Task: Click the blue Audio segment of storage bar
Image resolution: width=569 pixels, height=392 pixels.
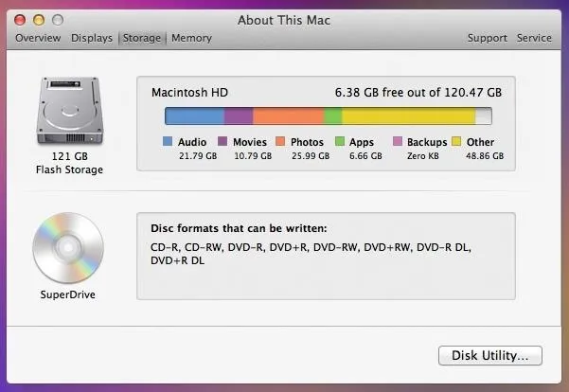Action: pyautogui.click(x=194, y=116)
